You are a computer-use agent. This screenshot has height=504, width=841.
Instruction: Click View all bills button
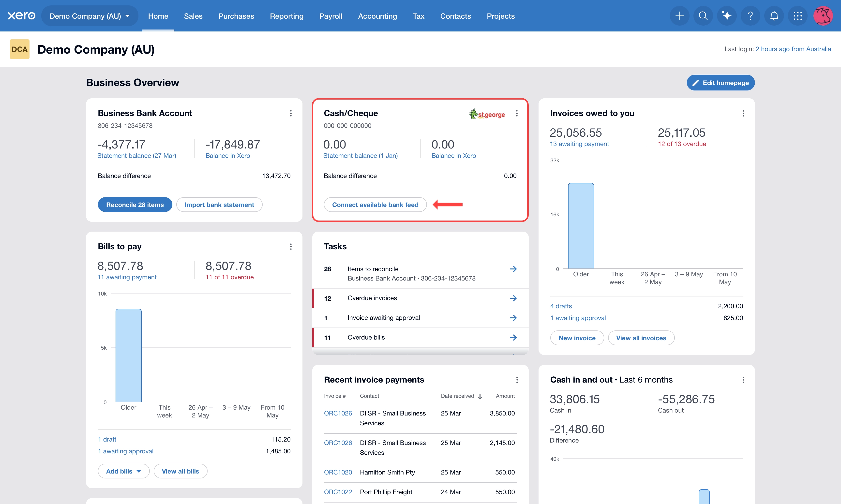tap(180, 471)
